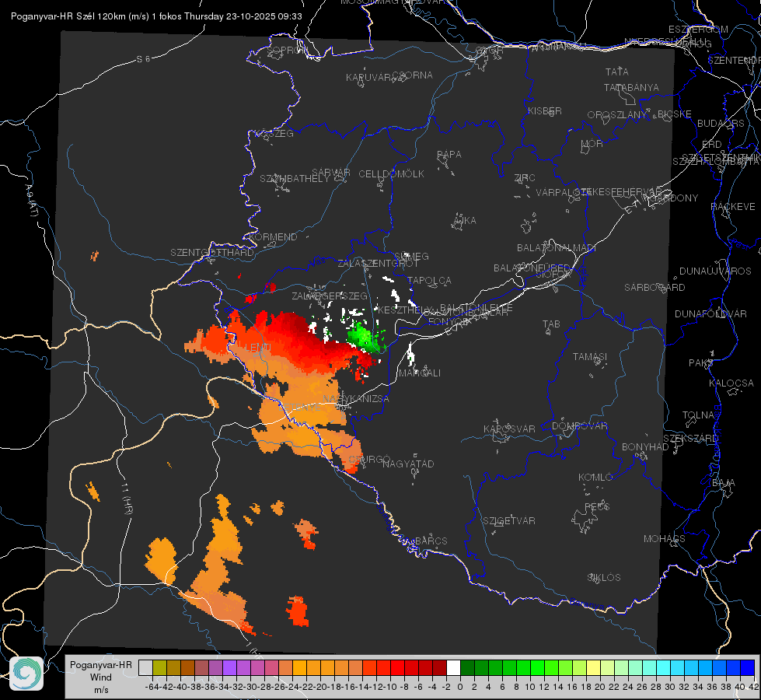Click the DOMBÓVÁR label
The width and height of the screenshot is (761, 700).
579,426
